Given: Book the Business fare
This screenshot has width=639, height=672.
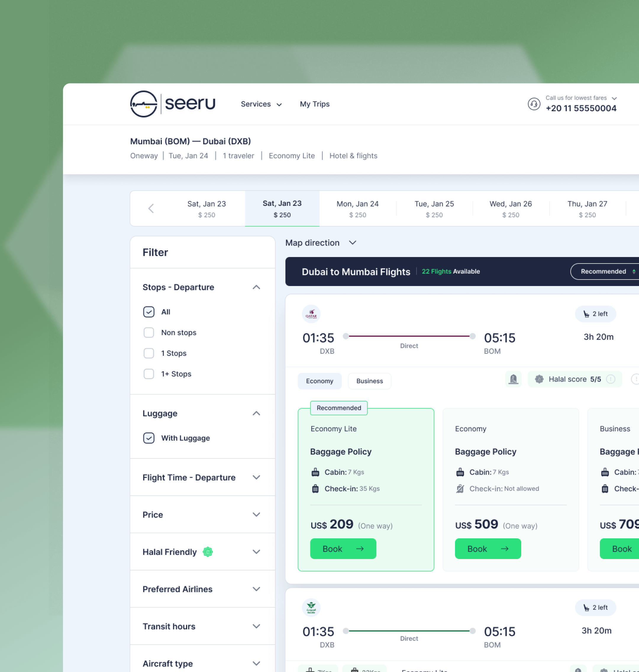Looking at the screenshot, I should coord(619,549).
